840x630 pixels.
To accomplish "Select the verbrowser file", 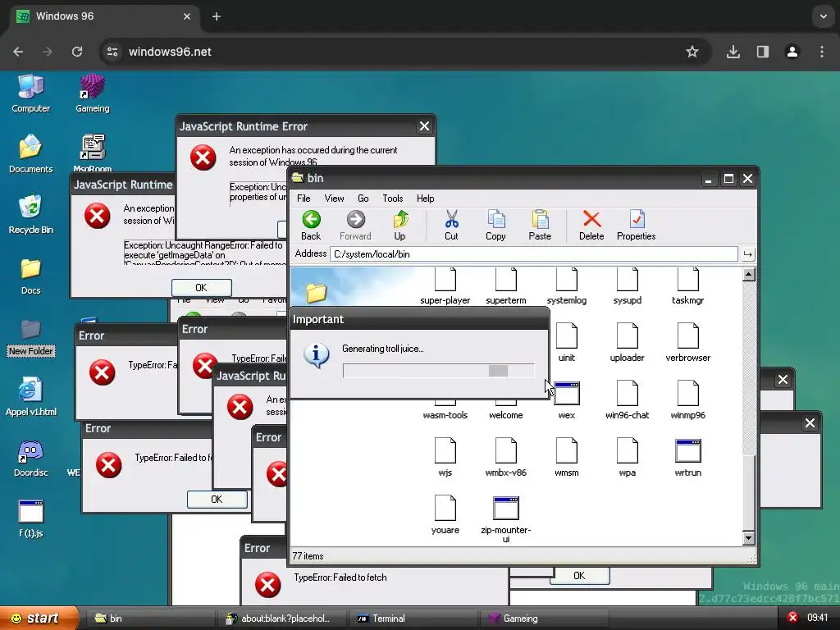I will [688, 343].
